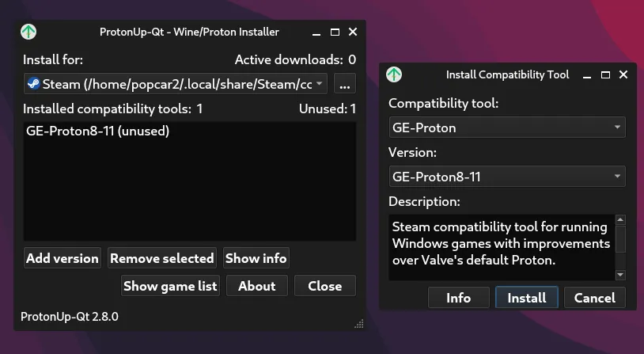The width and height of the screenshot is (644, 354).
Task: Expand the Version GE-Proton8-11 dropdown
Action: click(x=507, y=177)
